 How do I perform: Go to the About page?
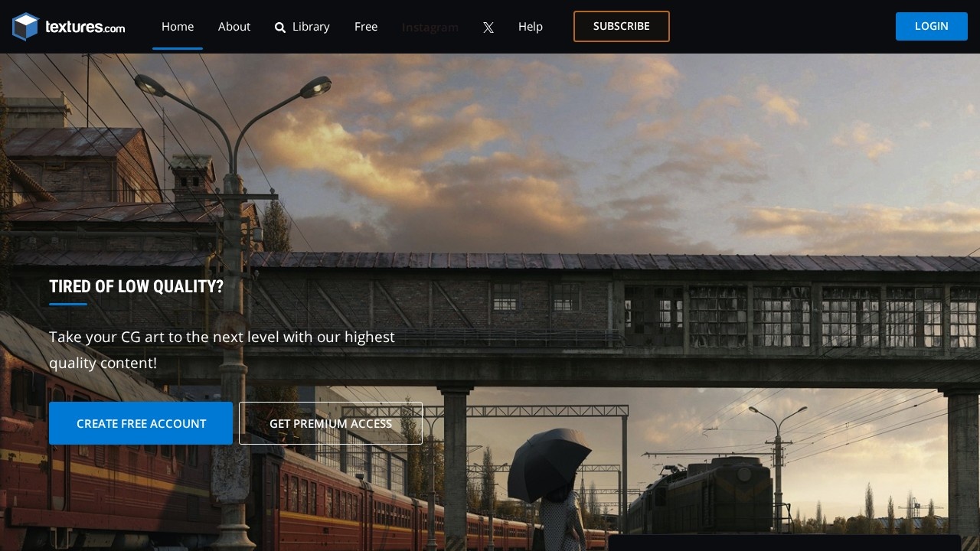pyautogui.click(x=234, y=27)
